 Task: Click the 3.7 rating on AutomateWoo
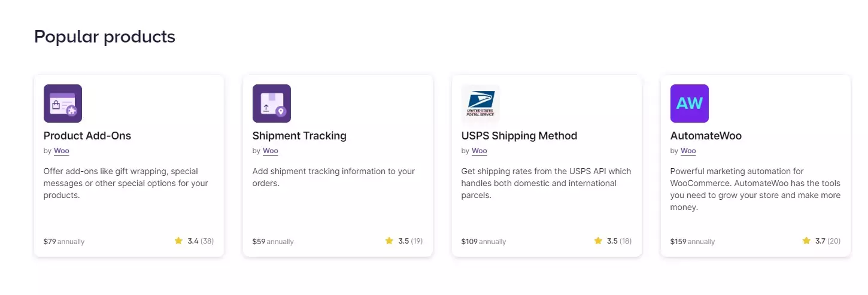[820, 241]
